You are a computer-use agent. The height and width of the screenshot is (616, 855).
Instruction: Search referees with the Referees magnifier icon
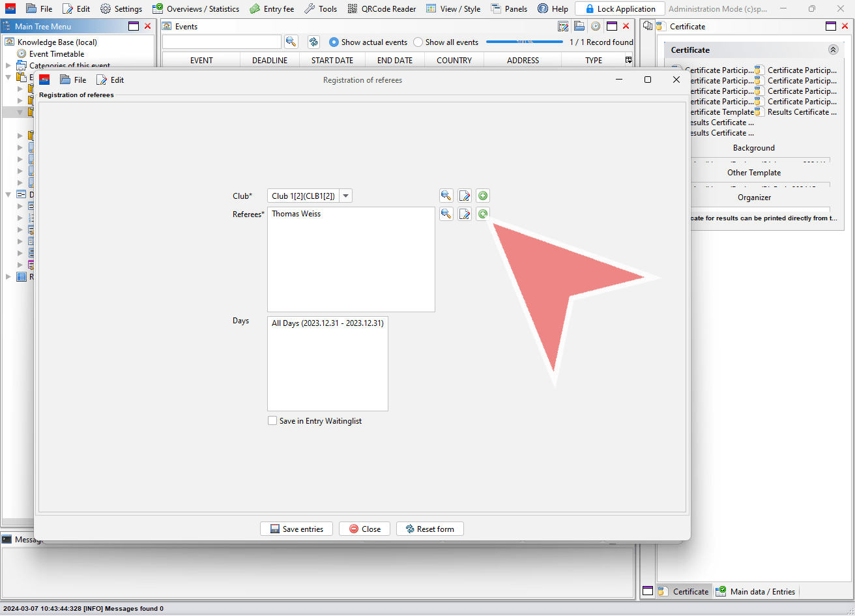click(446, 214)
